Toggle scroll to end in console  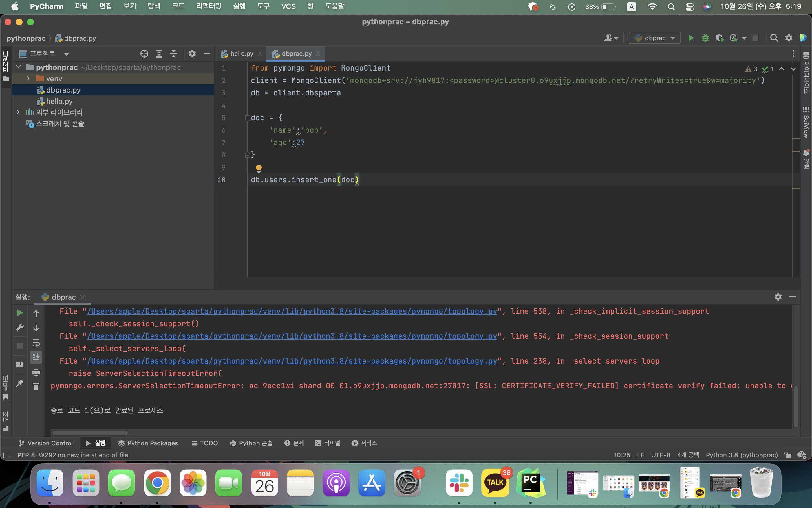point(36,357)
